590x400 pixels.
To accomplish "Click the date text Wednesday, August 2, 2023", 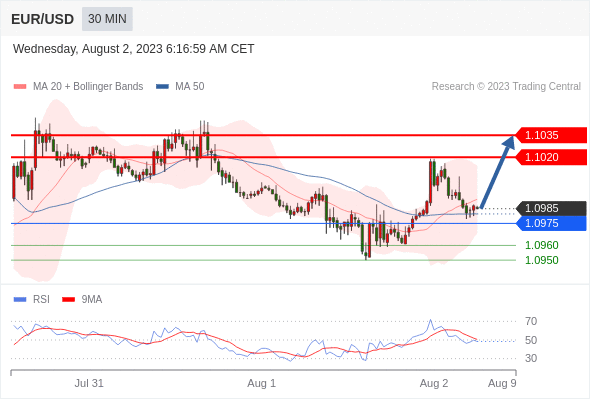I will click(134, 49).
